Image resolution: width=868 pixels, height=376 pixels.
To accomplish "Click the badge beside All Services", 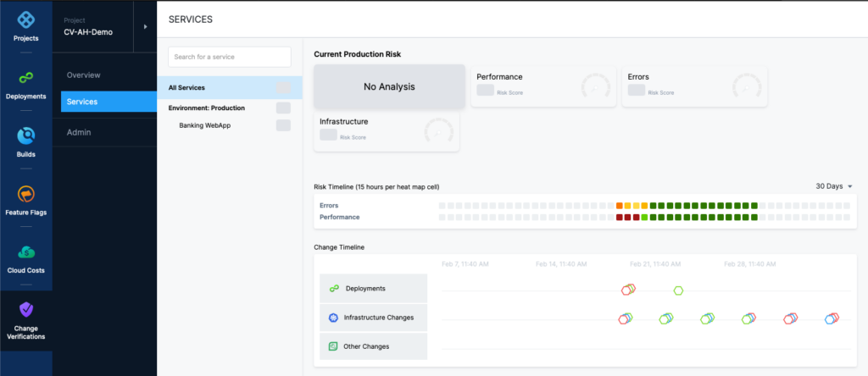I will coord(283,87).
